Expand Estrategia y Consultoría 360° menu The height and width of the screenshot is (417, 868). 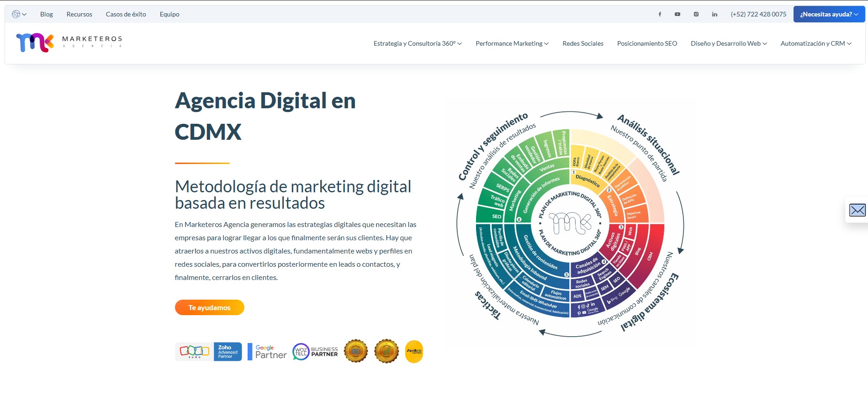point(418,43)
